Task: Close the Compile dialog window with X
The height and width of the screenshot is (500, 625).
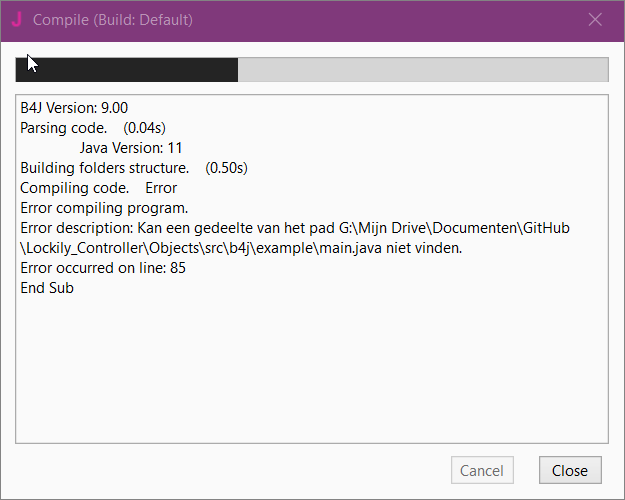Action: pos(595,20)
